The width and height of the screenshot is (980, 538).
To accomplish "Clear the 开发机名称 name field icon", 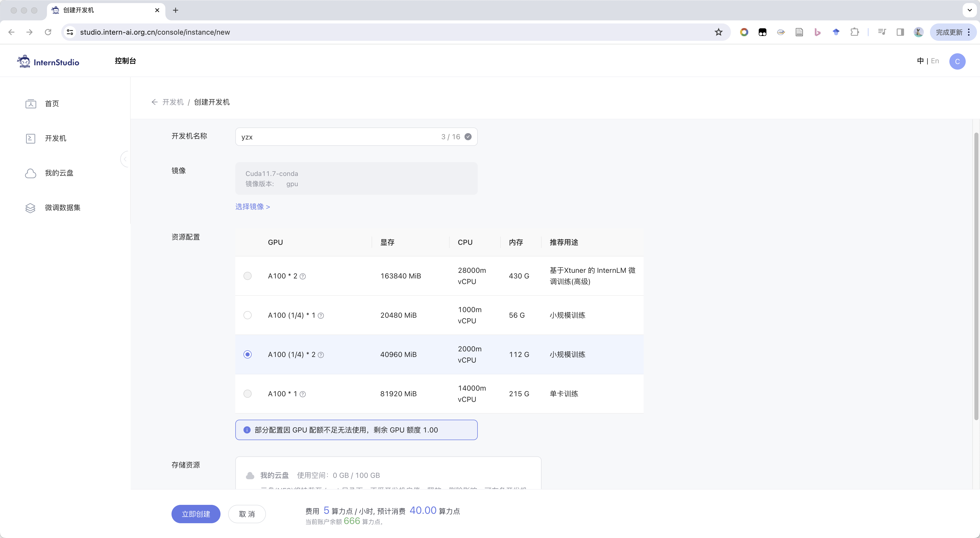I will point(468,137).
